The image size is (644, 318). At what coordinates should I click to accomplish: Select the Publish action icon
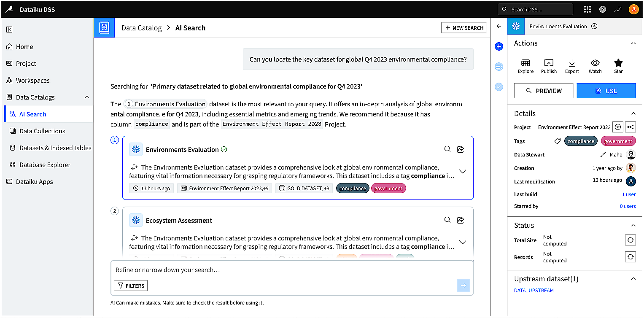pos(549,66)
